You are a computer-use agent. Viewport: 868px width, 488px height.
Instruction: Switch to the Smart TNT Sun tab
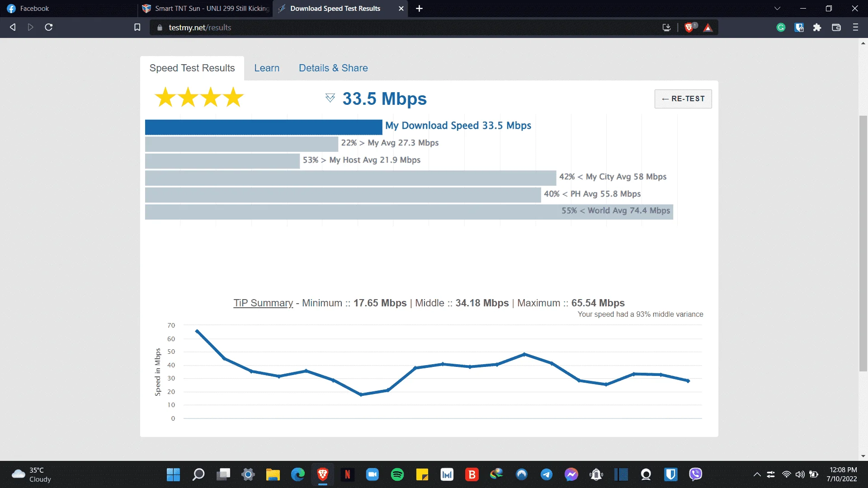pos(205,9)
